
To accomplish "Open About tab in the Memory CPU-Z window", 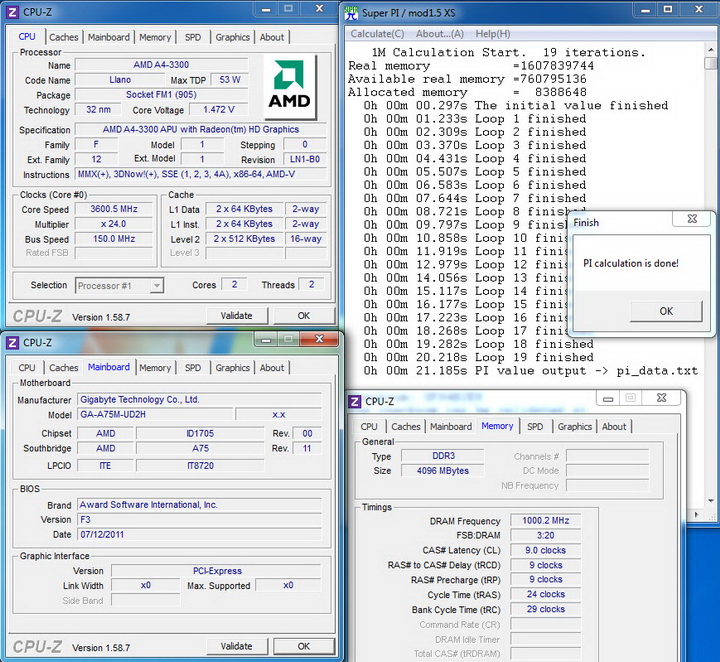I will point(614,426).
